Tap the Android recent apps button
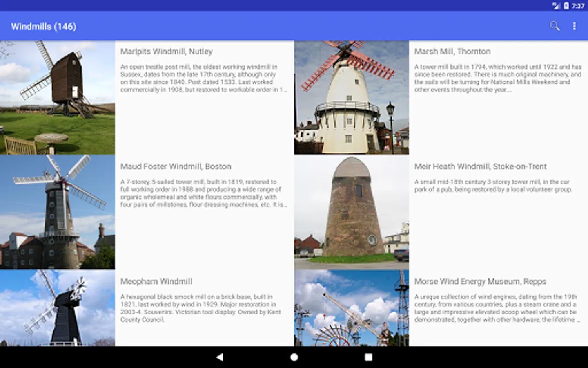The width and height of the screenshot is (588, 368). 368,357
